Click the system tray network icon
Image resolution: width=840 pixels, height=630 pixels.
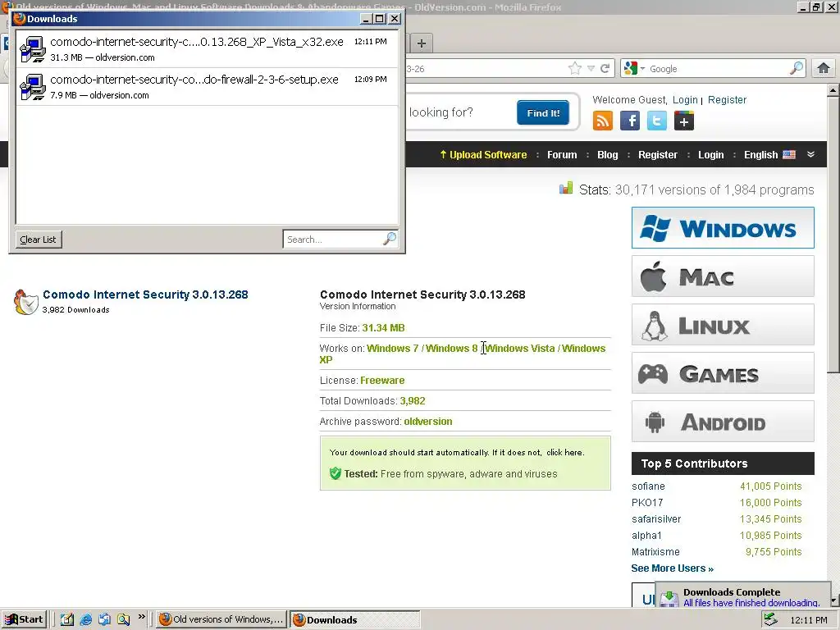click(770, 620)
